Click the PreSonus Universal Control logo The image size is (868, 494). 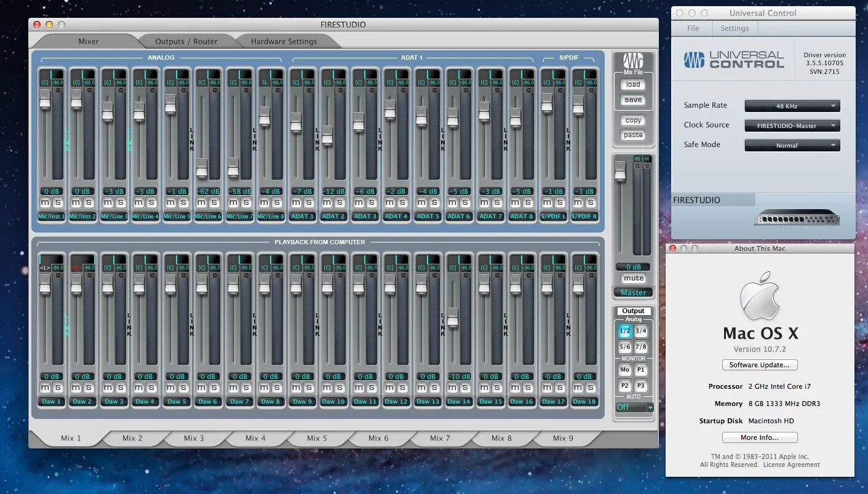click(734, 60)
